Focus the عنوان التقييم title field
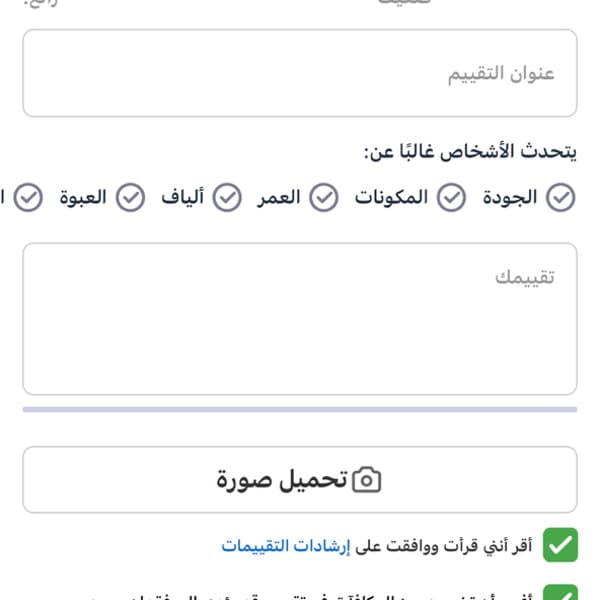 tap(300, 73)
